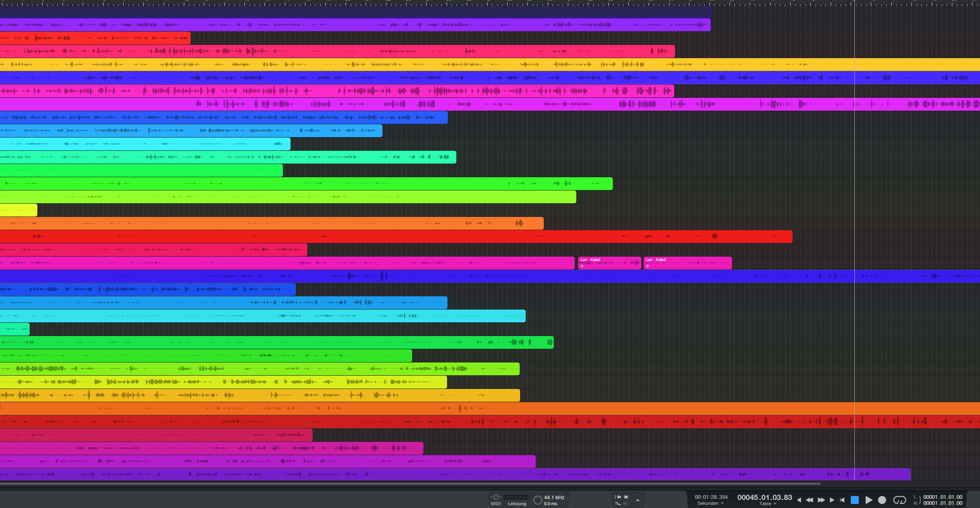This screenshot has height=508, width=980.
Task: Click the Record button
Action: (882, 500)
